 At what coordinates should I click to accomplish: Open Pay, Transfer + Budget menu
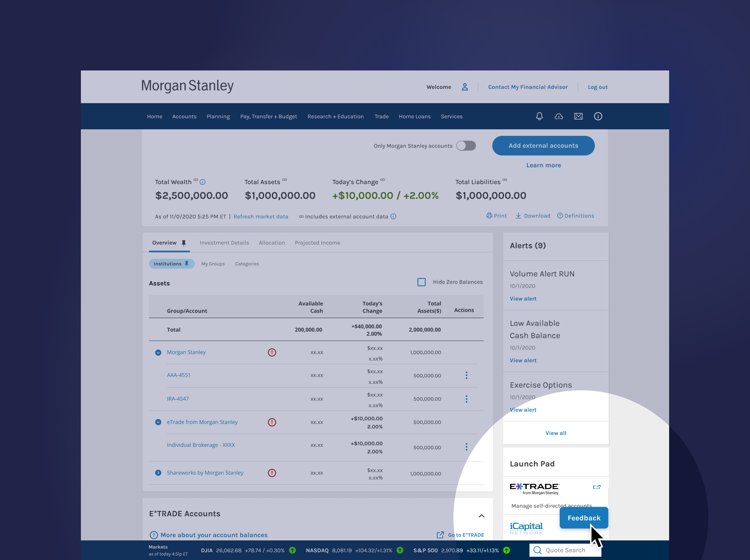click(268, 116)
